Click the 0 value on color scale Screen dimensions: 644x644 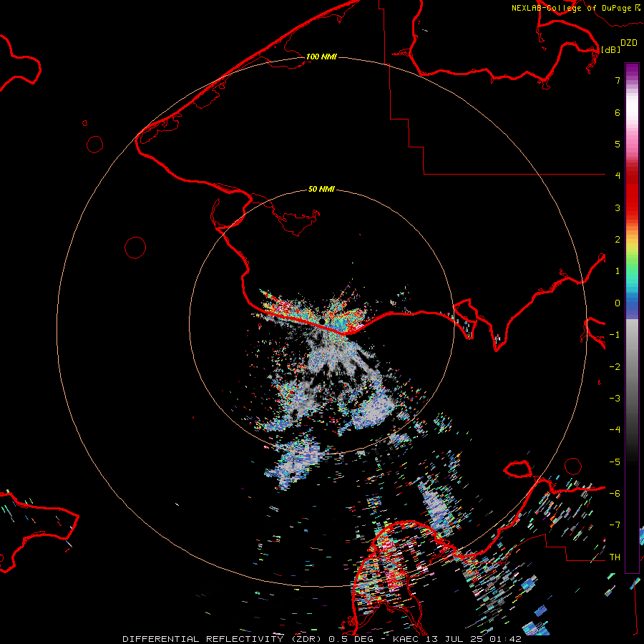point(618,303)
